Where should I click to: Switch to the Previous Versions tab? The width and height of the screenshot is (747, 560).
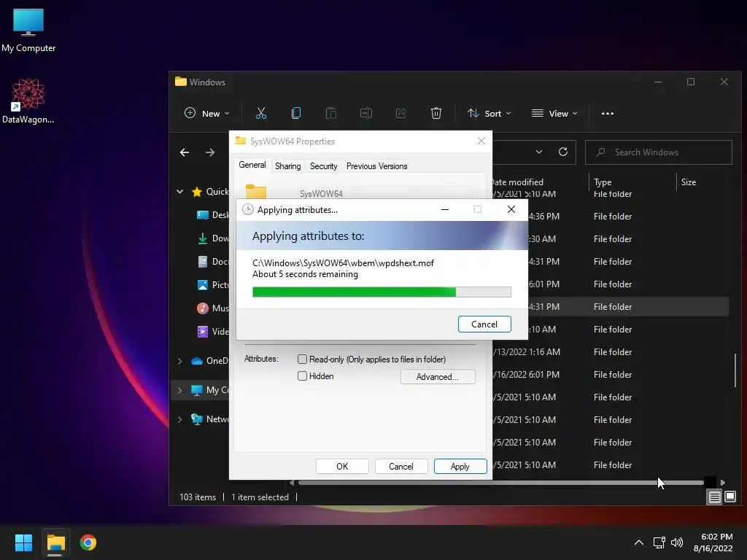tap(377, 166)
